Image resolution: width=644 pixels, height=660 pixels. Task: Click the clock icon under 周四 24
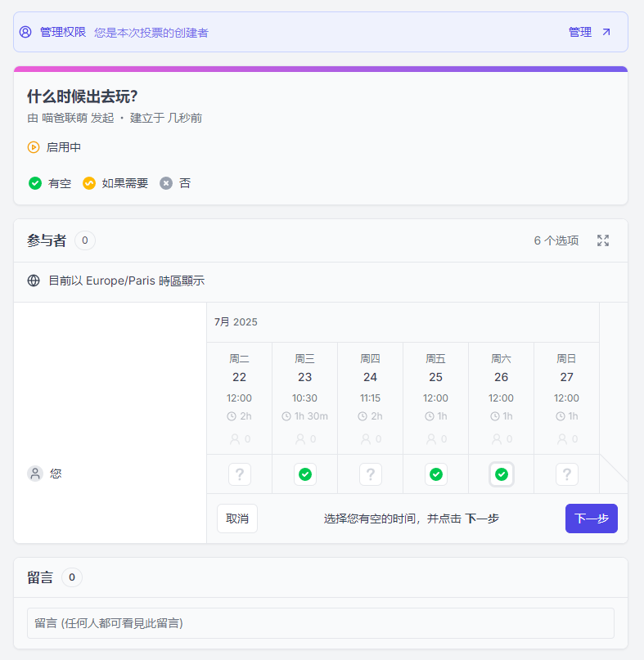coord(363,416)
